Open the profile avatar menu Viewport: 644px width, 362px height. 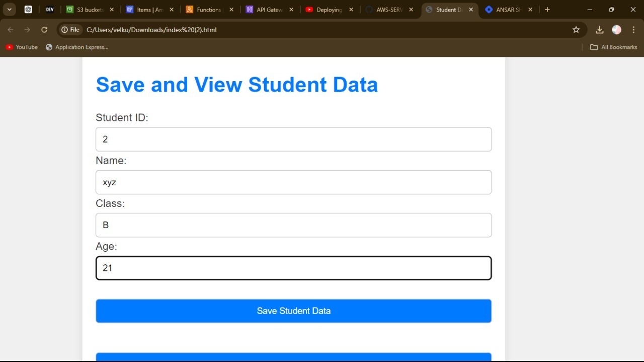tap(617, 30)
